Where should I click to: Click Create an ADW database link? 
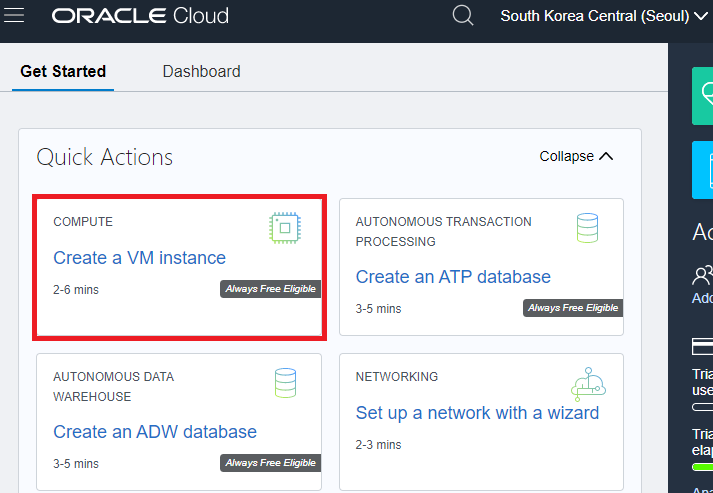pyautogui.click(x=155, y=432)
